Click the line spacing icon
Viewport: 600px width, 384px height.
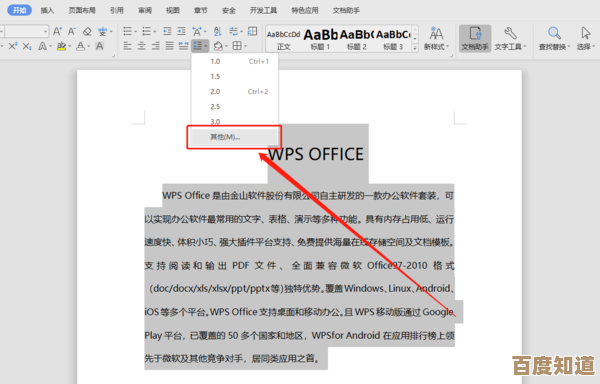[x=197, y=46]
